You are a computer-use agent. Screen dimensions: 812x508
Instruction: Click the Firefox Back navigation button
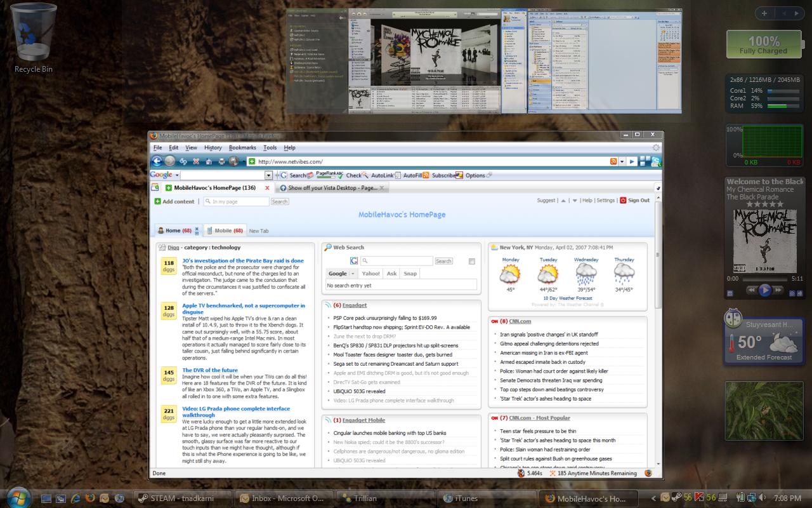point(156,161)
